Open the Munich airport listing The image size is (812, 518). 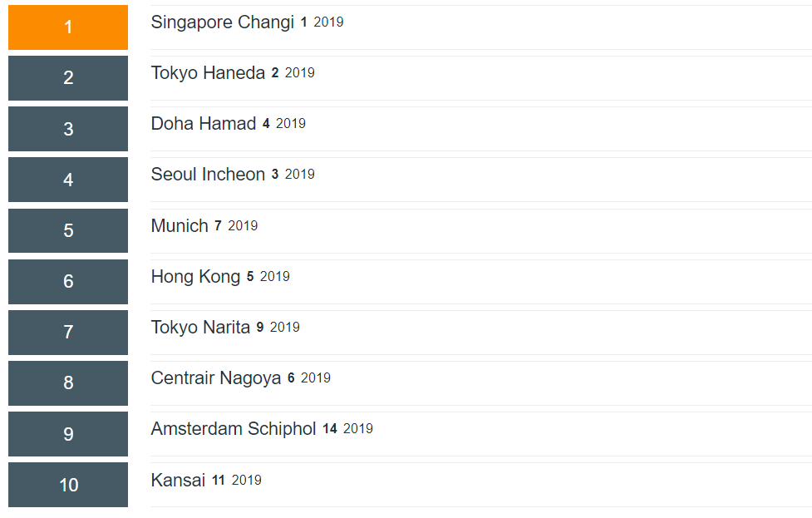coord(180,226)
